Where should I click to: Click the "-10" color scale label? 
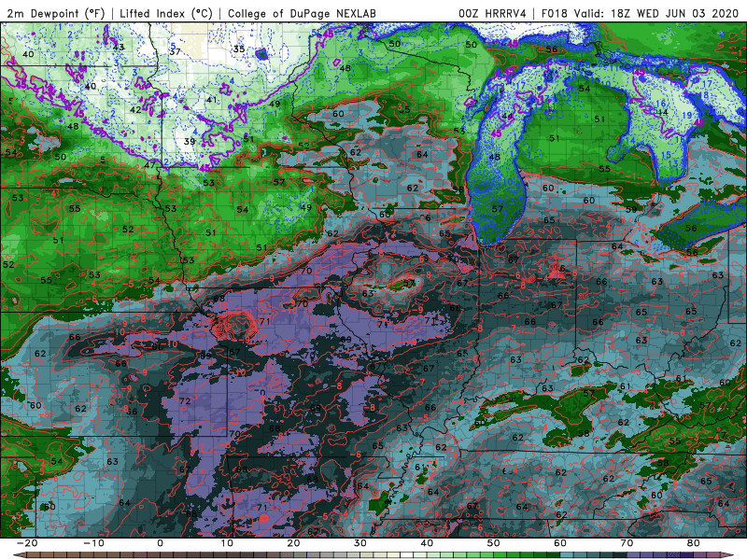click(x=93, y=543)
